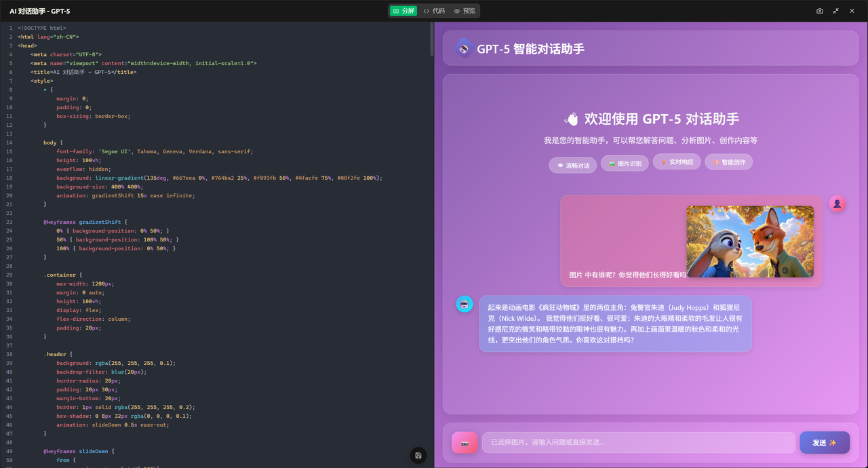
Task: Click the image upload camera button
Action: click(465, 443)
